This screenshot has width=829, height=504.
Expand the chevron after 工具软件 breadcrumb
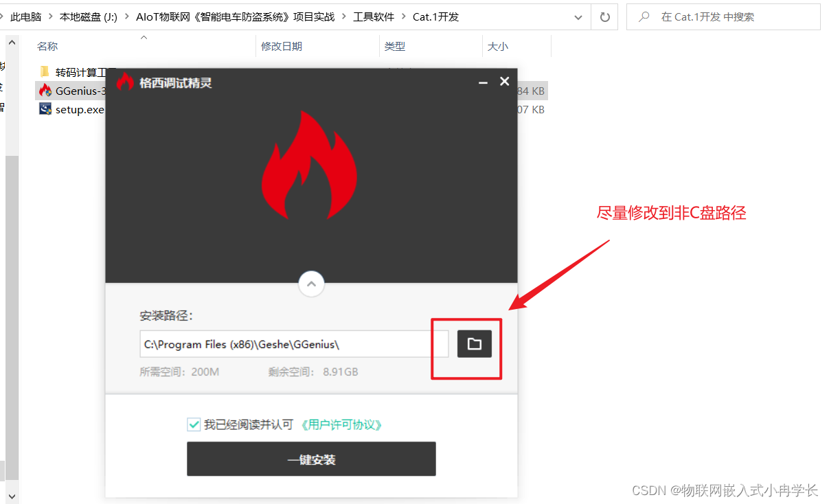click(x=404, y=16)
